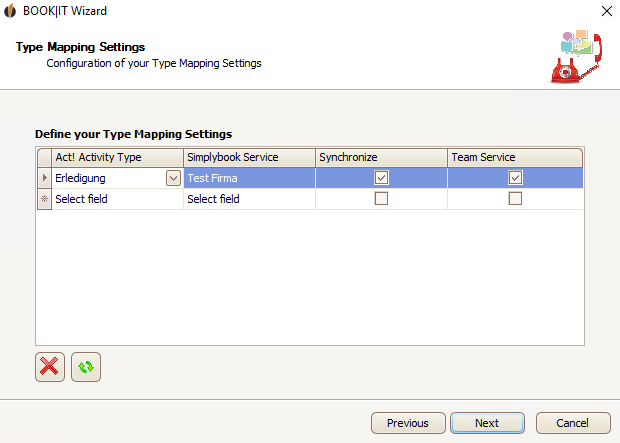Click the Simplybook Service column header
The image size is (620, 443).
coord(250,157)
